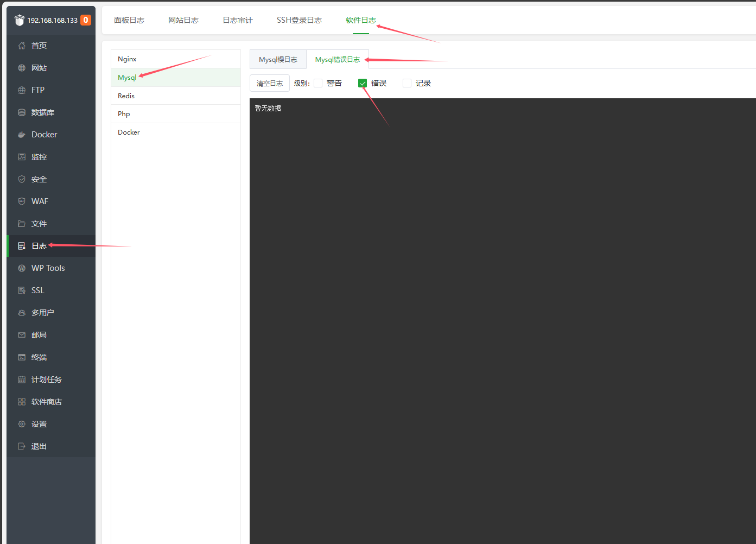Click the WAF shield icon

click(x=22, y=201)
